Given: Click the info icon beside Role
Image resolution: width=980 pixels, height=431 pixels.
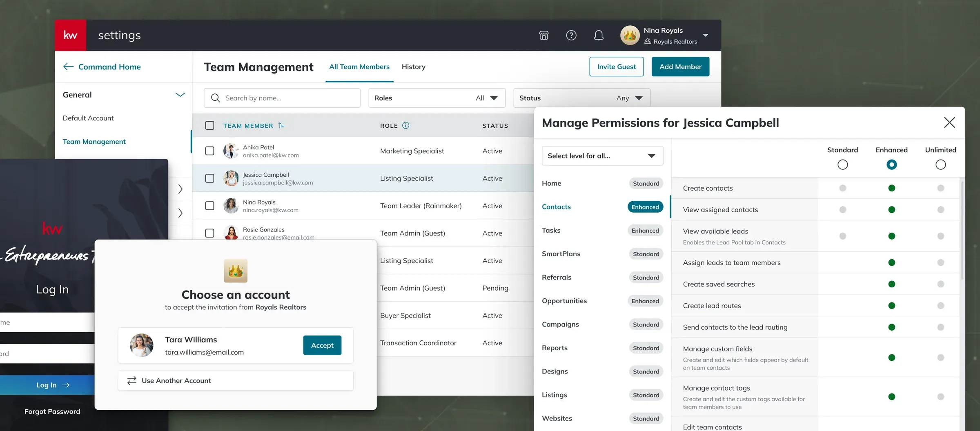Looking at the screenshot, I should (x=405, y=126).
